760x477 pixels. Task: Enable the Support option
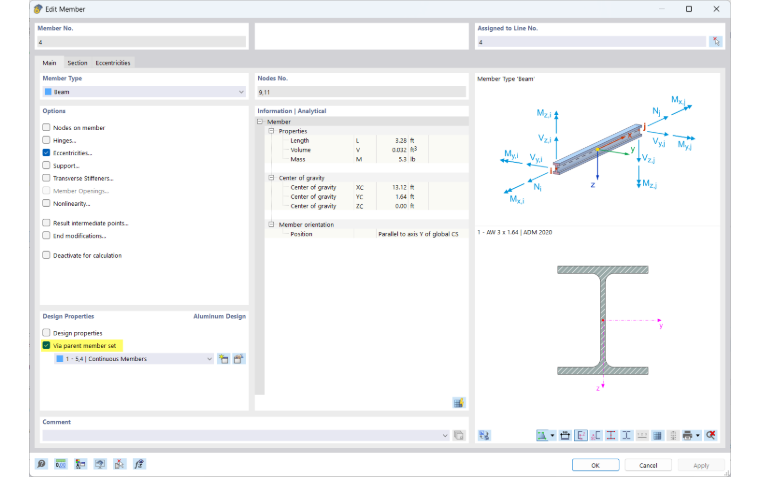point(46,165)
